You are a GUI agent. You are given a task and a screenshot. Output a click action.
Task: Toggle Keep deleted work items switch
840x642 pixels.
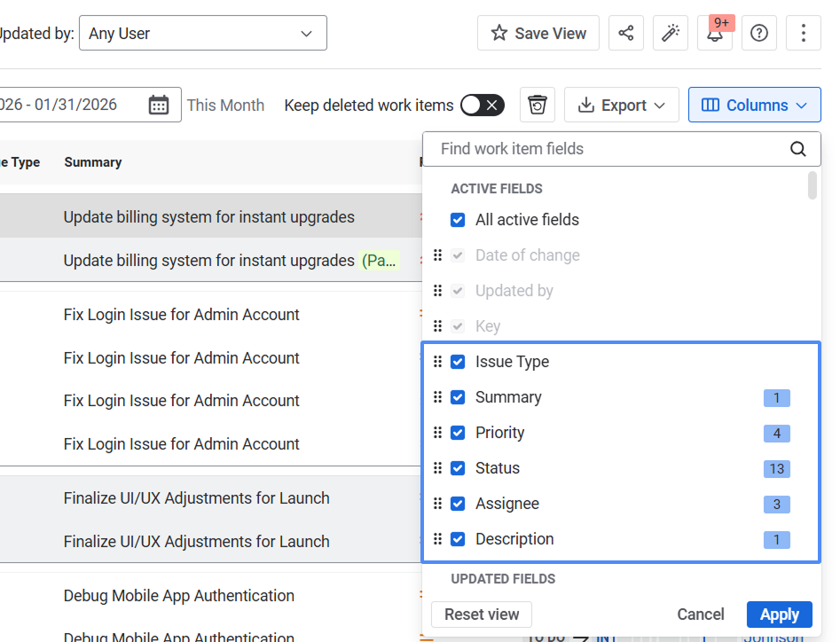[x=482, y=105]
